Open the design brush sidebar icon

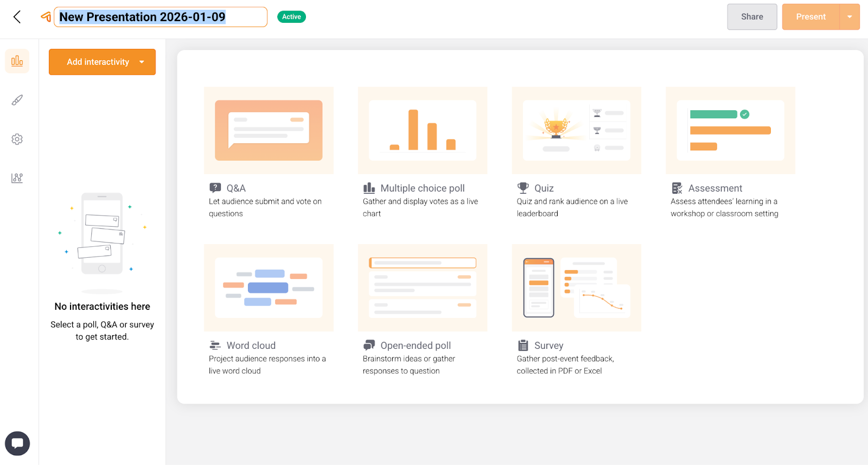17,100
